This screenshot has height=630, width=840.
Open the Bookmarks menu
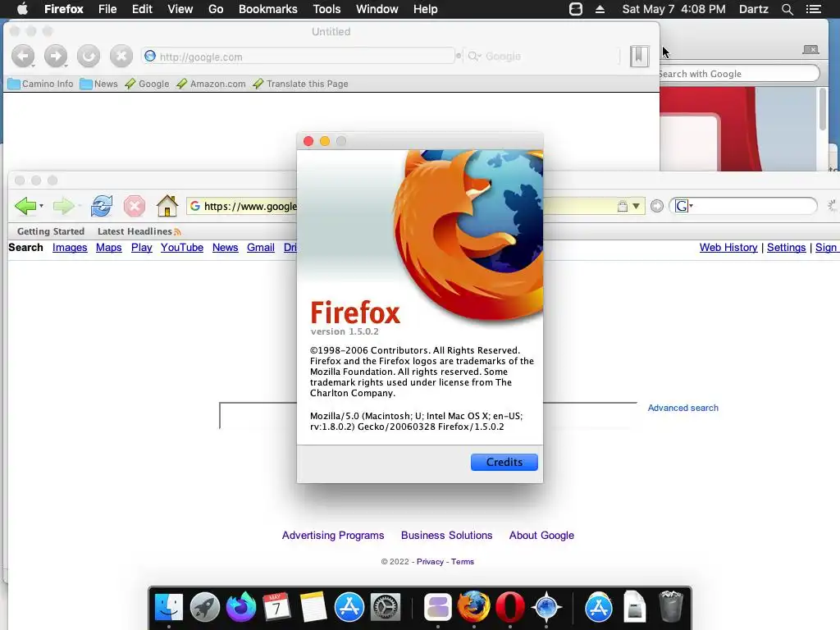tap(268, 9)
